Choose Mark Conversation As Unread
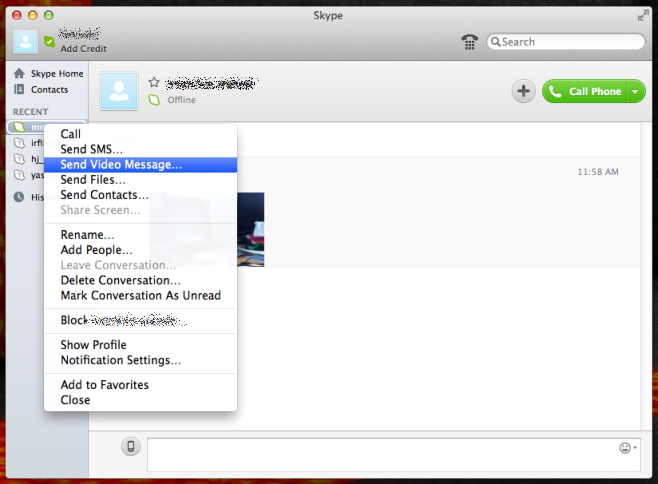This screenshot has width=658, height=484. click(141, 296)
